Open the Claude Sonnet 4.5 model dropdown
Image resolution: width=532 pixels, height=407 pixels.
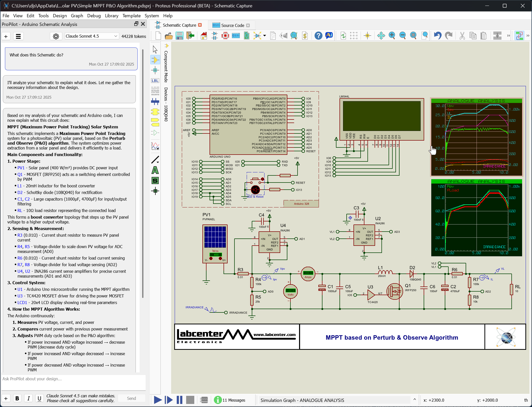[92, 36]
